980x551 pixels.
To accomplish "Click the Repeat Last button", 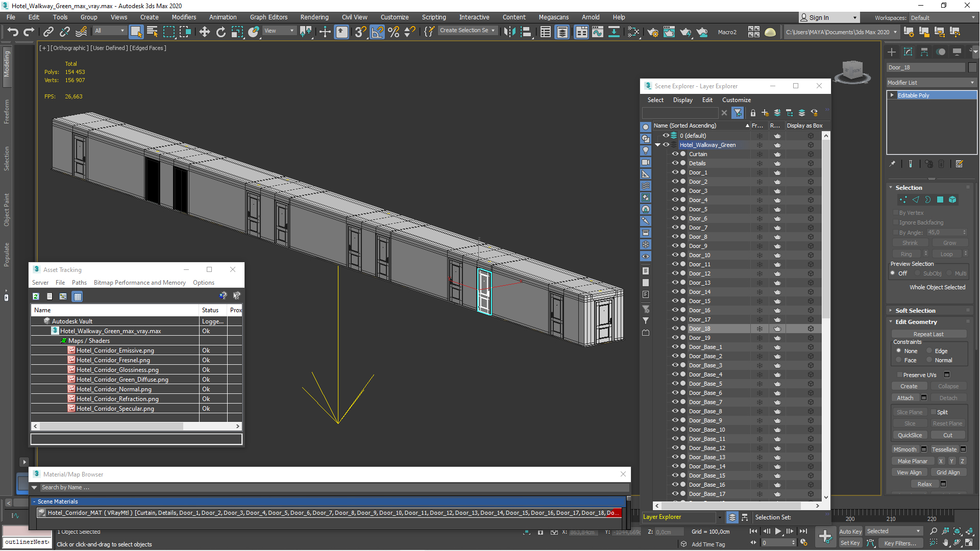I will point(928,334).
